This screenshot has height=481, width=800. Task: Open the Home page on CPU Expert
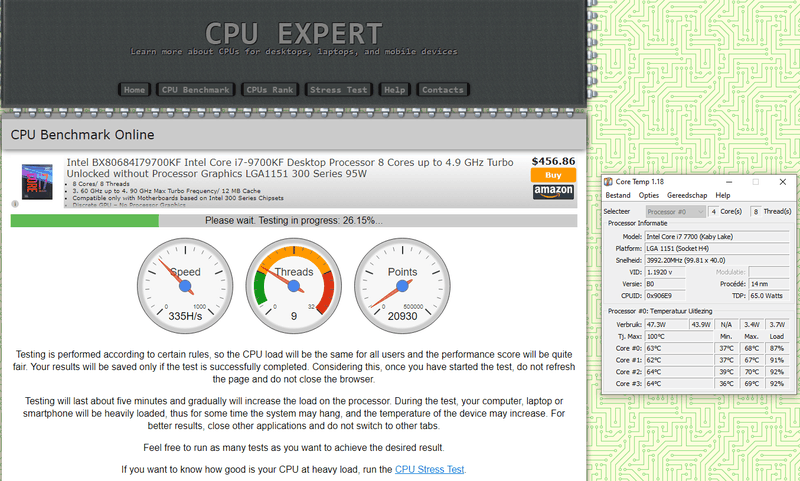point(134,90)
